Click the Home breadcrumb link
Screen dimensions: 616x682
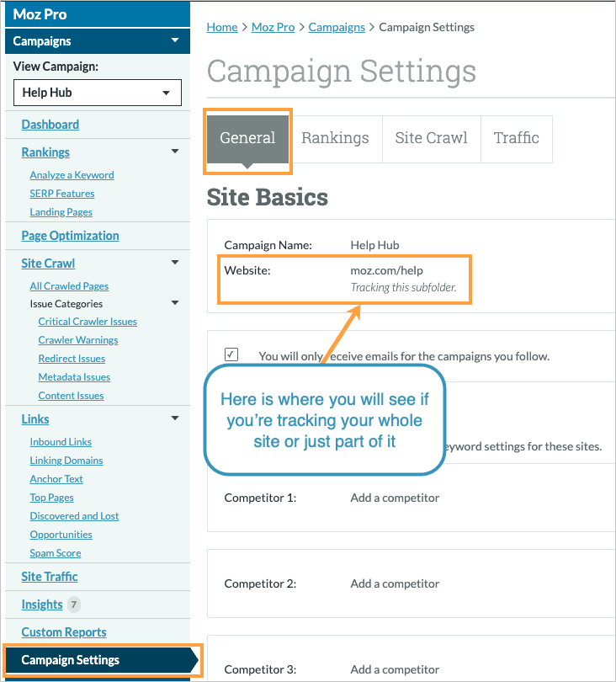222,27
